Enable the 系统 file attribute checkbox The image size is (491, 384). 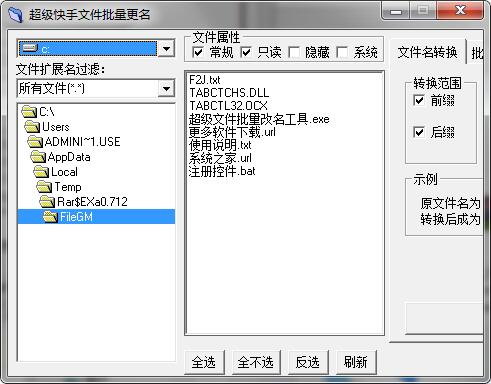(x=342, y=52)
